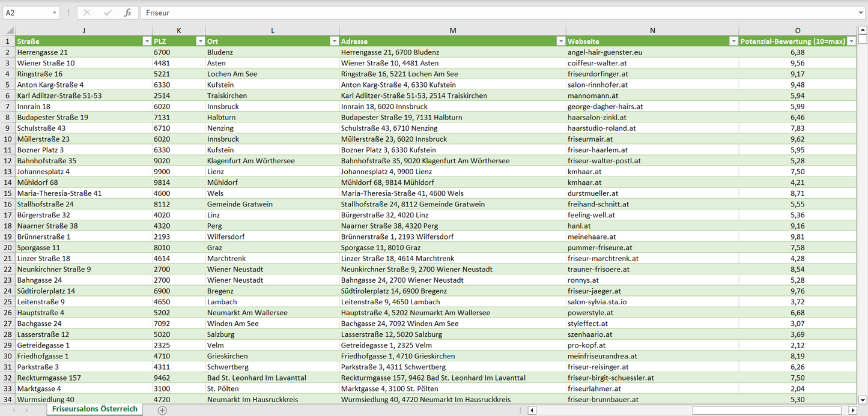Expand the formula bar with chevron
The width and height of the screenshot is (868, 416).
(x=861, y=13)
